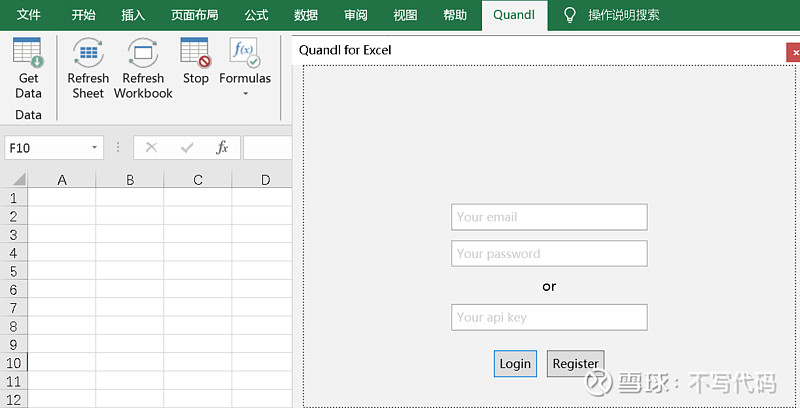Select row 2 header

(13, 216)
